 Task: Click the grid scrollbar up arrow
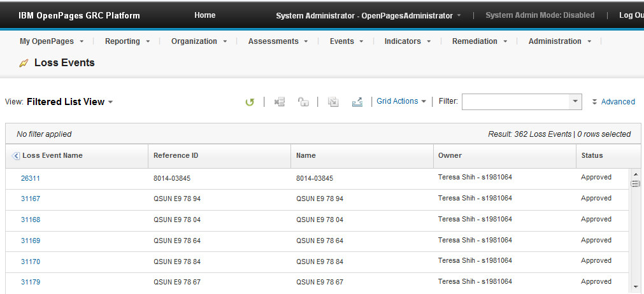click(635, 174)
